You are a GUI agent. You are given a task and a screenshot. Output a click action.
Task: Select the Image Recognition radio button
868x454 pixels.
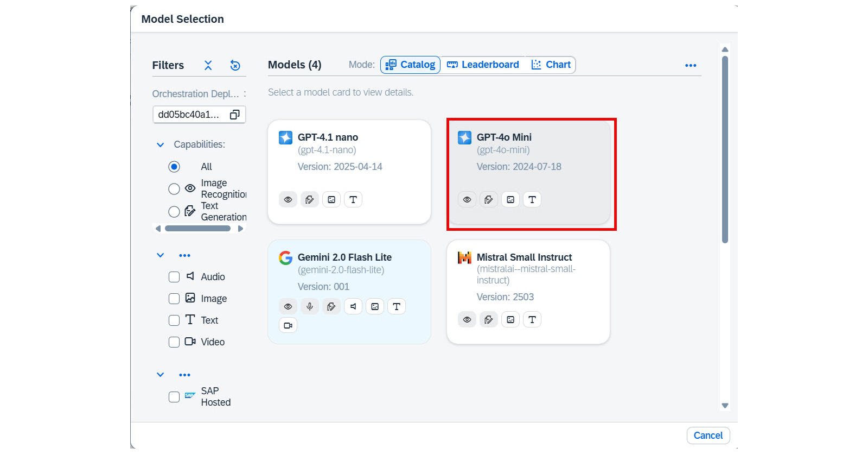point(174,189)
